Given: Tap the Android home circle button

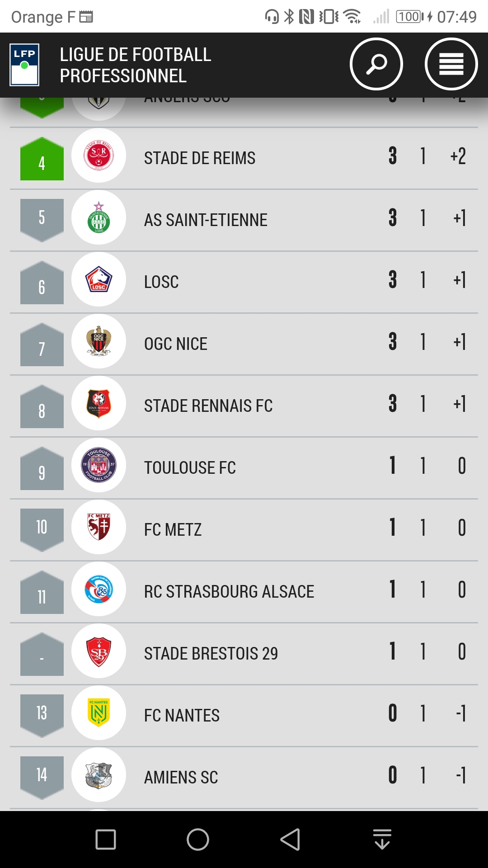Looking at the screenshot, I should coord(198,840).
